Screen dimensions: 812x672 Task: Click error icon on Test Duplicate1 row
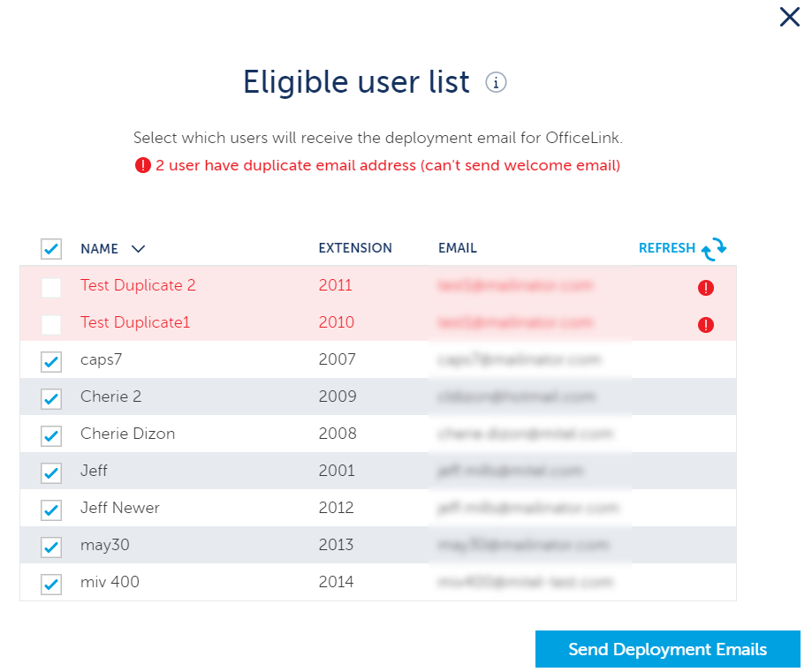coord(705,324)
